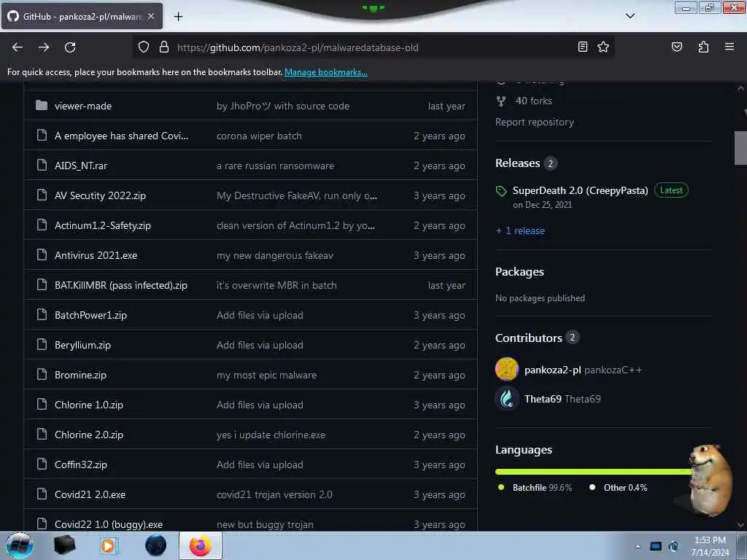This screenshot has width=747, height=560.
Task: Click the padlock site info icon
Action: click(164, 47)
